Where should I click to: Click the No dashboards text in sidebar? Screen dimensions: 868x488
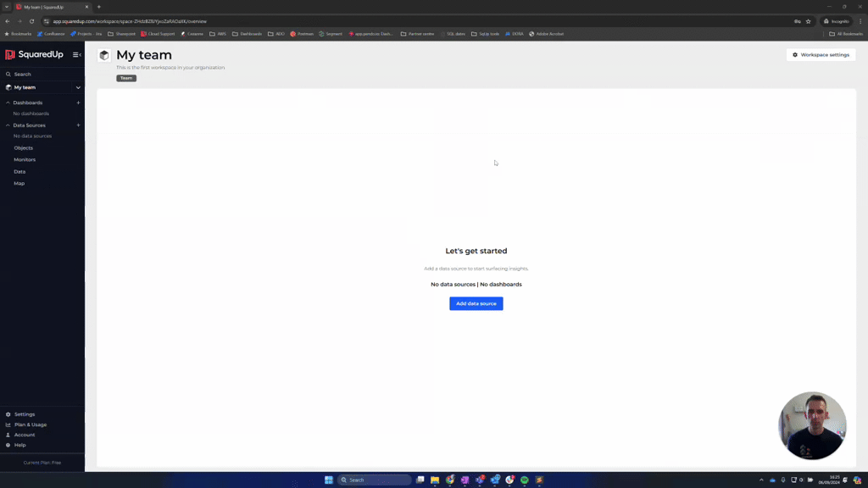tap(31, 114)
